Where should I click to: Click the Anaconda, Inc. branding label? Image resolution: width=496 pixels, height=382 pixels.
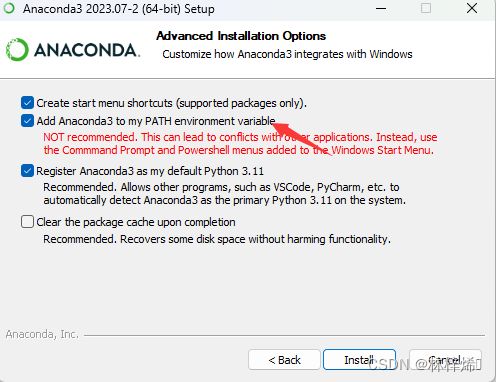click(42, 334)
